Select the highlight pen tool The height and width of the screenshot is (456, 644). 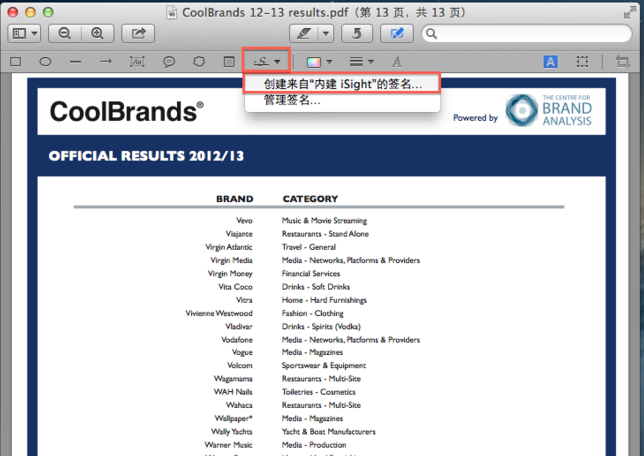click(x=304, y=33)
